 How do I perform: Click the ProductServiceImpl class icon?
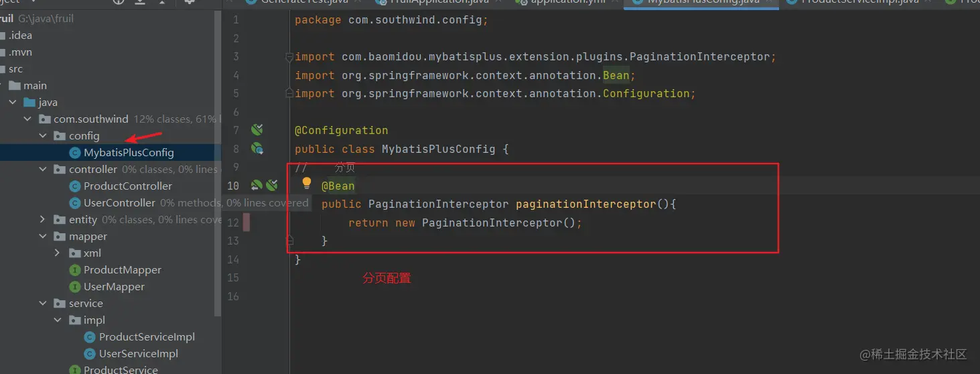(x=90, y=337)
